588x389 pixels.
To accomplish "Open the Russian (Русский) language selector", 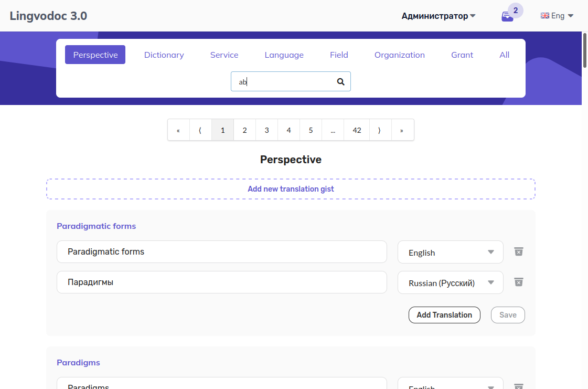I will (450, 282).
